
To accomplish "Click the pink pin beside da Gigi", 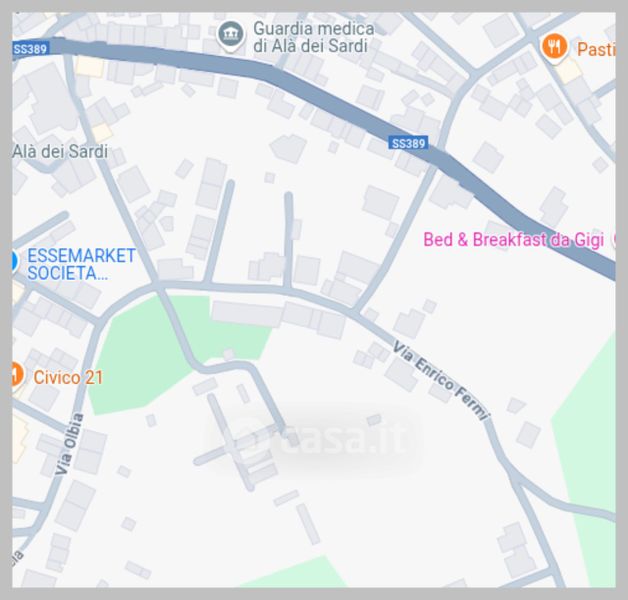I will 613,240.
